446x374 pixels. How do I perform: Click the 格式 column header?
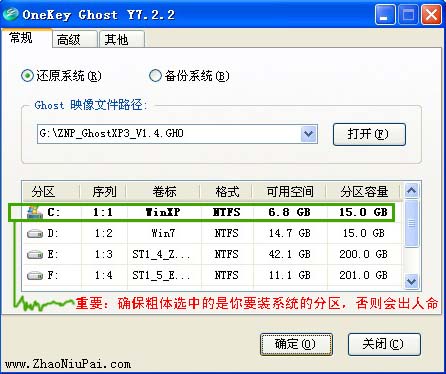click(x=227, y=192)
